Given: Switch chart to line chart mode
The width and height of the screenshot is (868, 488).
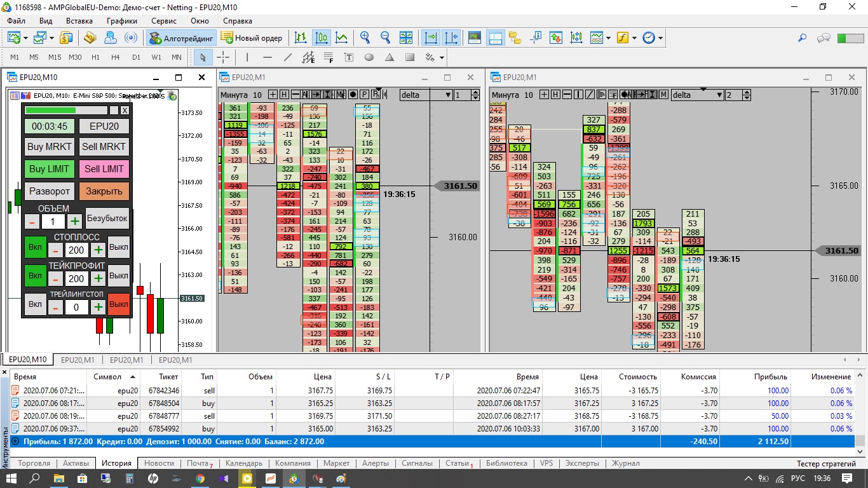Looking at the screenshot, I should pyautogui.click(x=342, y=37).
